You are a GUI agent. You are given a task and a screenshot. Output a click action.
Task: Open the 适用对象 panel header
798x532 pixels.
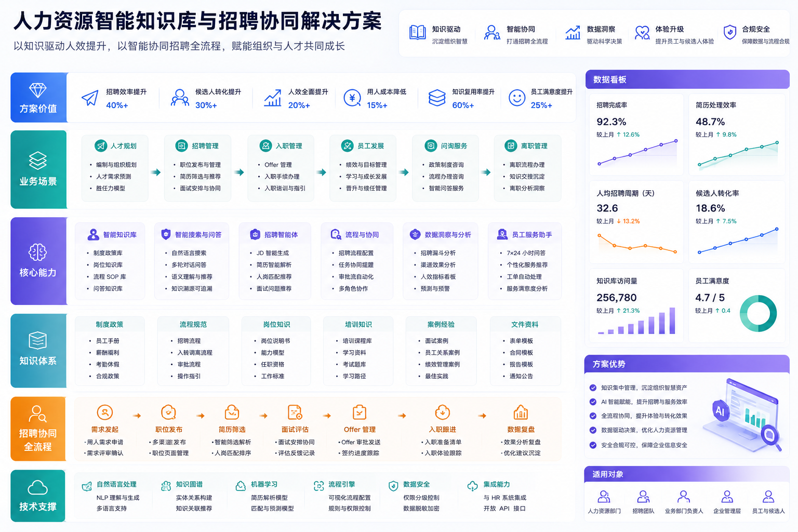click(687, 474)
